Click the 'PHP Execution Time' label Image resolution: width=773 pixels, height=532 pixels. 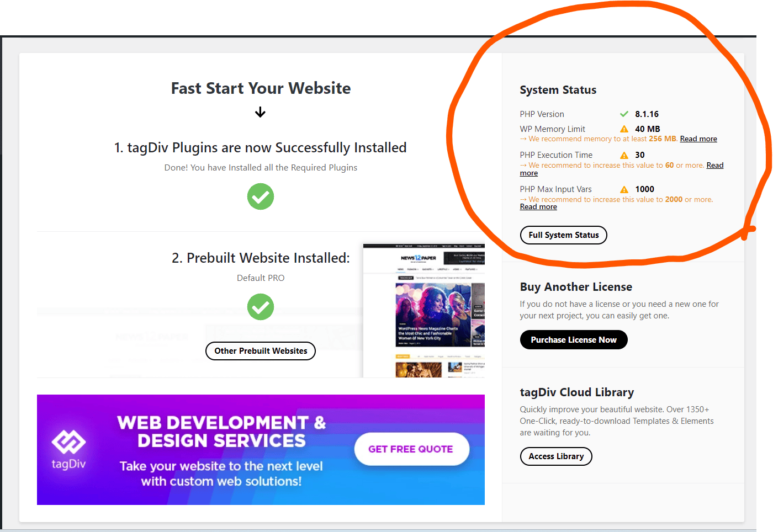[556, 155]
